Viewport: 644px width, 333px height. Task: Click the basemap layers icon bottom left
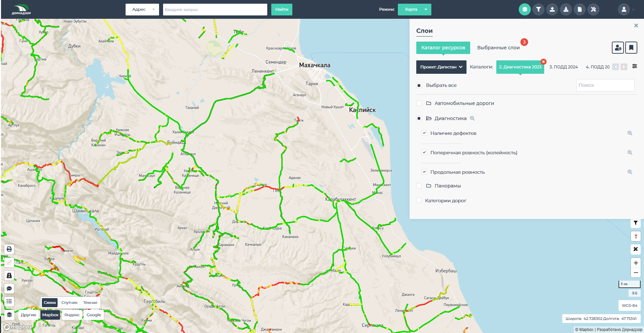click(9, 315)
